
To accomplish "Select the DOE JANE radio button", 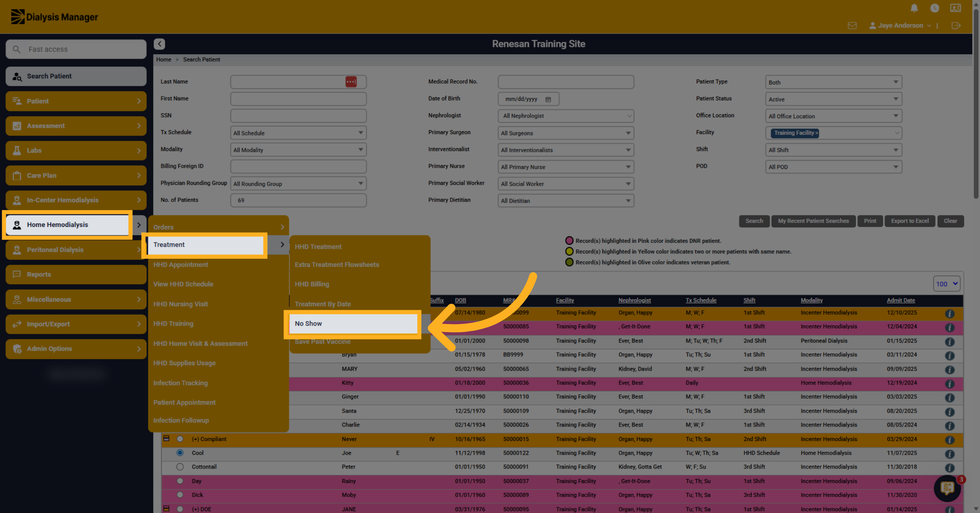I will click(180, 509).
